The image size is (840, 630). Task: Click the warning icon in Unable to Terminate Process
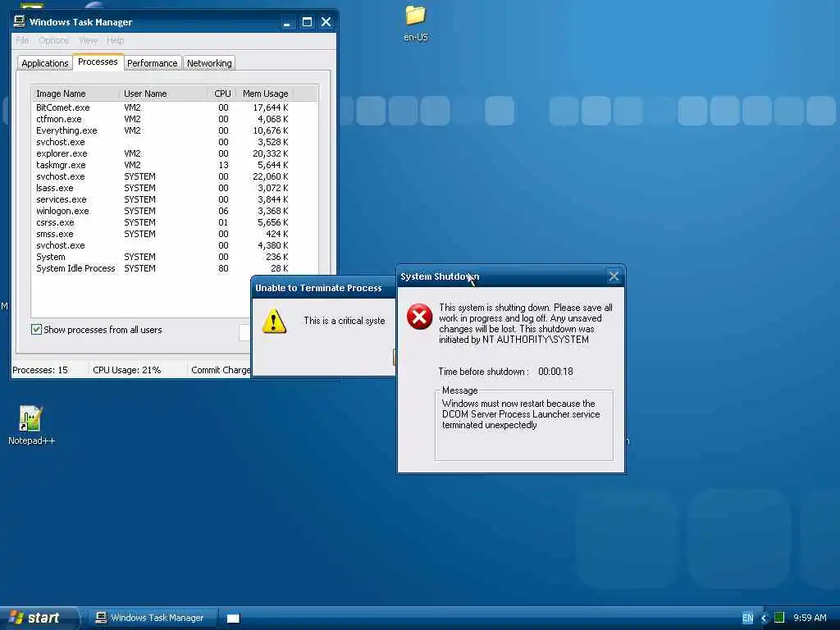(x=274, y=322)
